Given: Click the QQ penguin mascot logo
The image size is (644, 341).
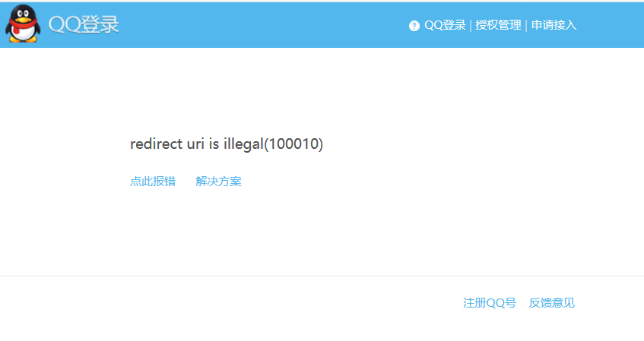Looking at the screenshot, I should tap(22, 23).
